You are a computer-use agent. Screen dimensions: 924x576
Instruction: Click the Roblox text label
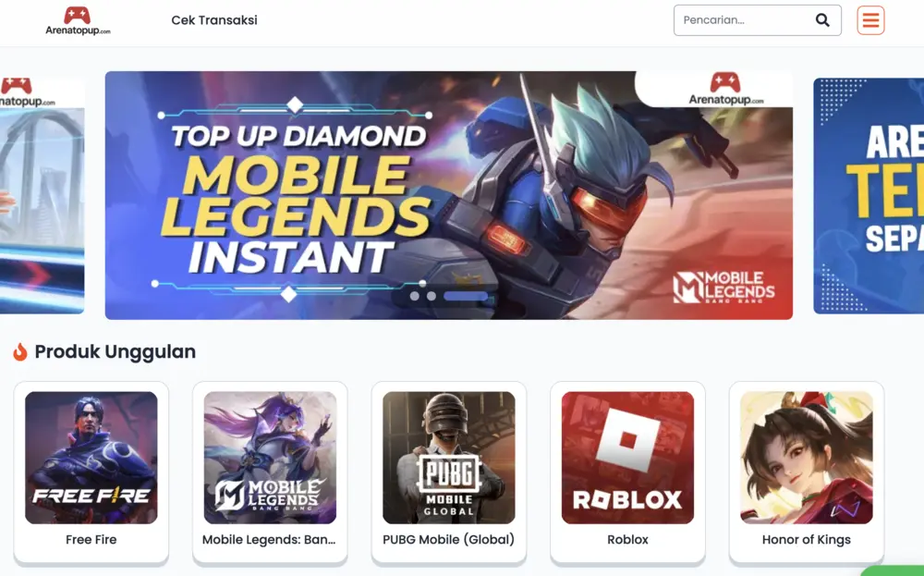click(627, 539)
